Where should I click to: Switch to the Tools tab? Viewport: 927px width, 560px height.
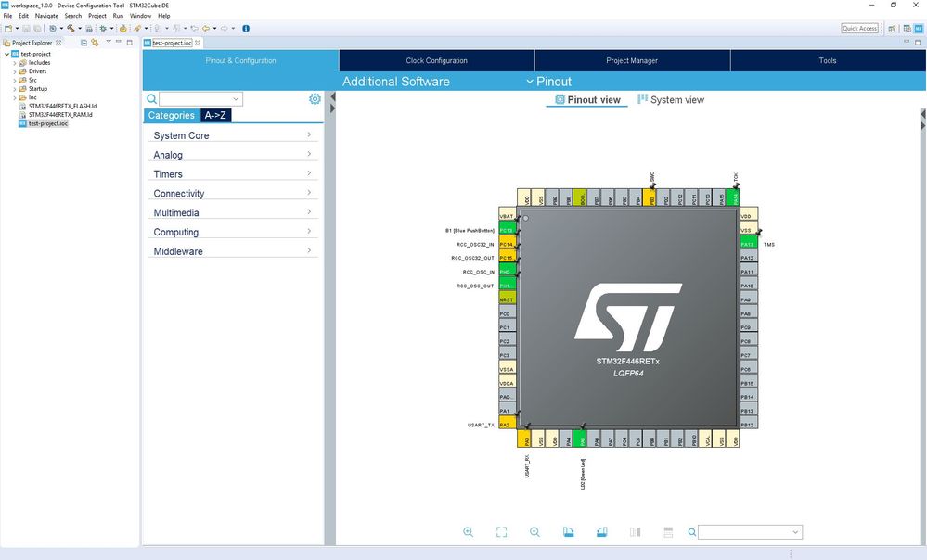(x=828, y=60)
